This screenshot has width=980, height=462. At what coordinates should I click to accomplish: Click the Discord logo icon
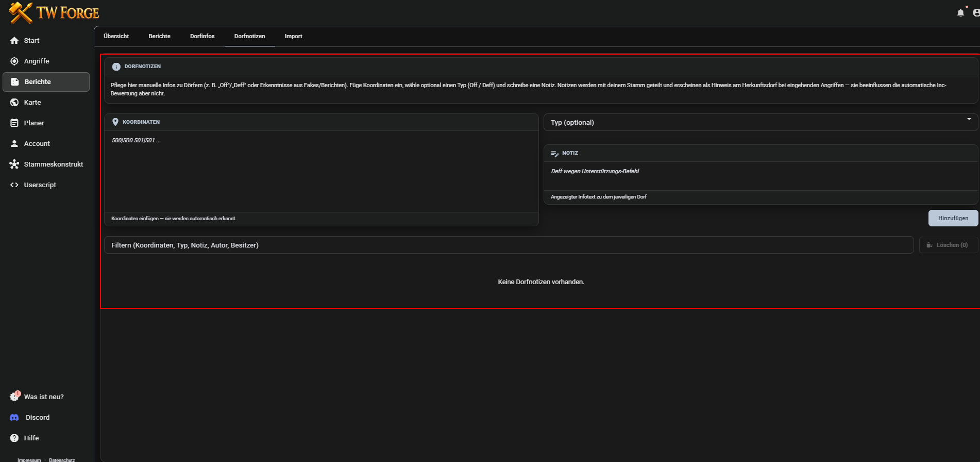pos(14,417)
